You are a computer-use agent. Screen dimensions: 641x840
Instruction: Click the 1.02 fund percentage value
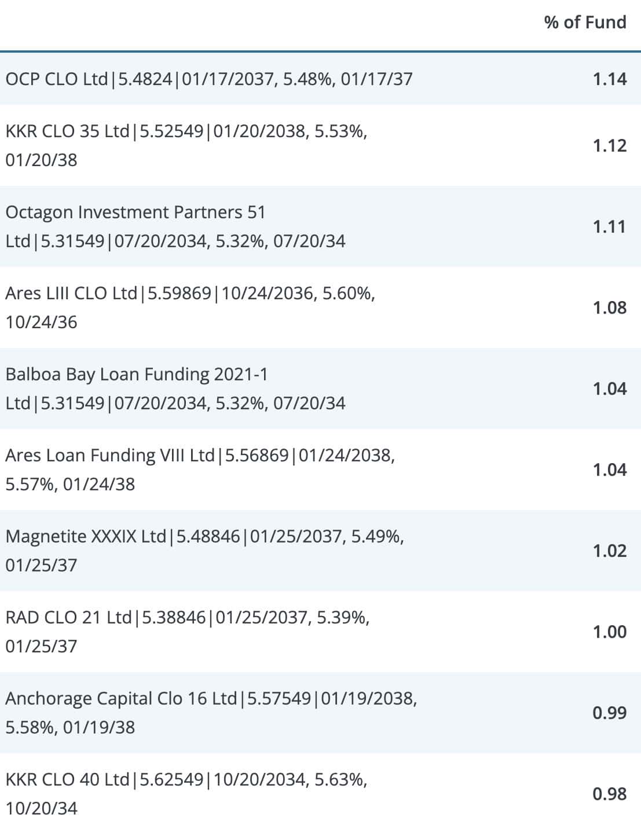click(x=610, y=551)
